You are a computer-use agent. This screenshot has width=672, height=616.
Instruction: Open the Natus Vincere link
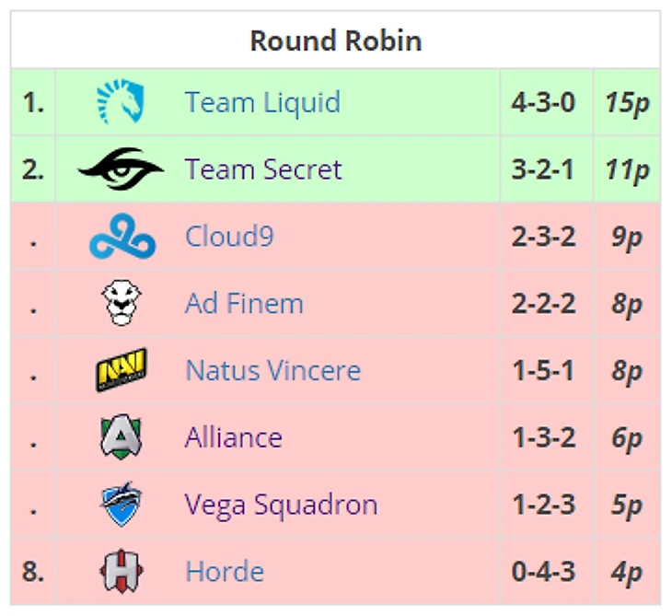pos(273,370)
